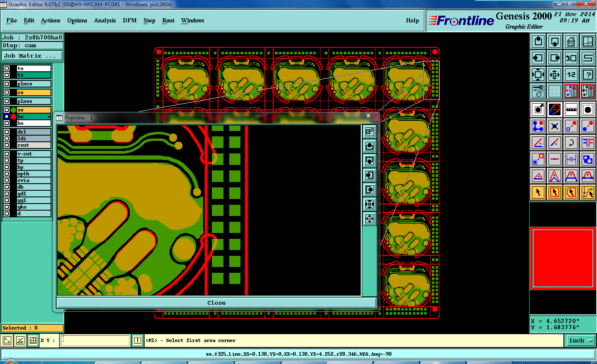
Task: Click the 1:2 scale icon
Action: (x=571, y=75)
